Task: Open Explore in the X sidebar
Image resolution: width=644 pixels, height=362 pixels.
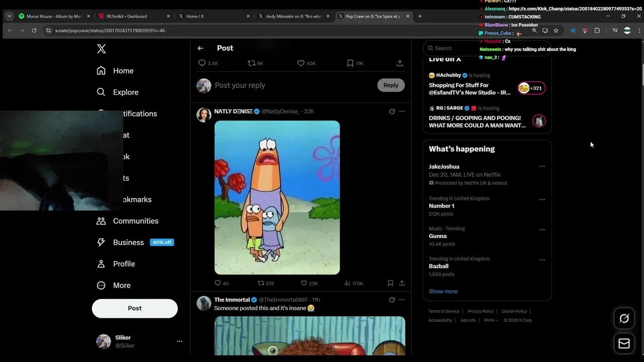Action: tap(118, 92)
